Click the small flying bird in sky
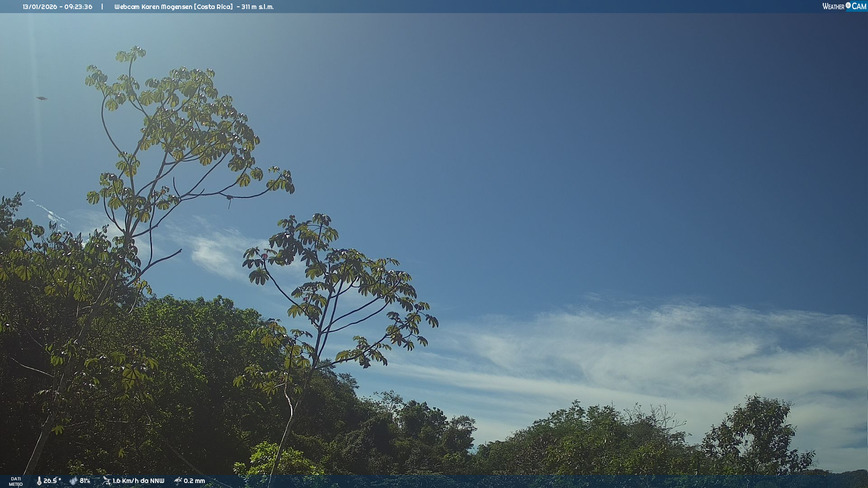 click(x=42, y=98)
